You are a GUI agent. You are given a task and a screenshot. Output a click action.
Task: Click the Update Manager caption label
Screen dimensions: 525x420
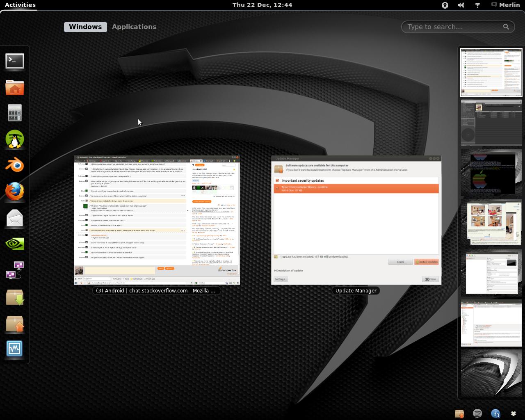click(356, 290)
